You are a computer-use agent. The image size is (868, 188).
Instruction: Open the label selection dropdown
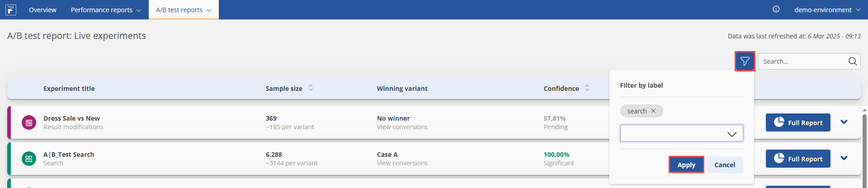681,133
